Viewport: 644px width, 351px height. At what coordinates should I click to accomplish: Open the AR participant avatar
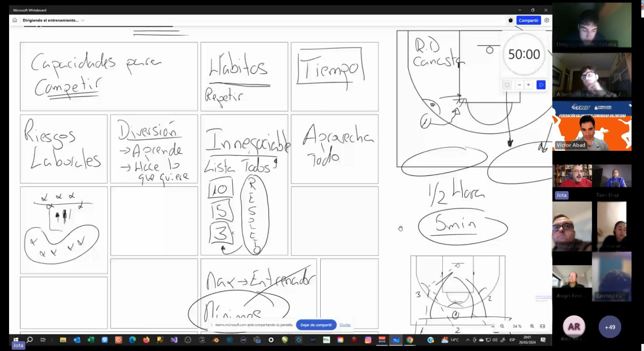coord(574,327)
